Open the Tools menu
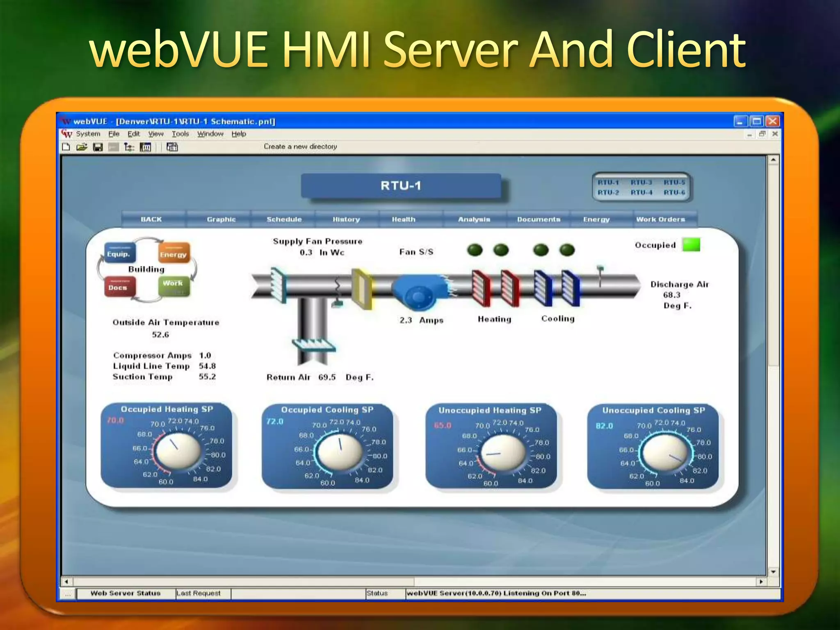840x630 pixels. (180, 134)
